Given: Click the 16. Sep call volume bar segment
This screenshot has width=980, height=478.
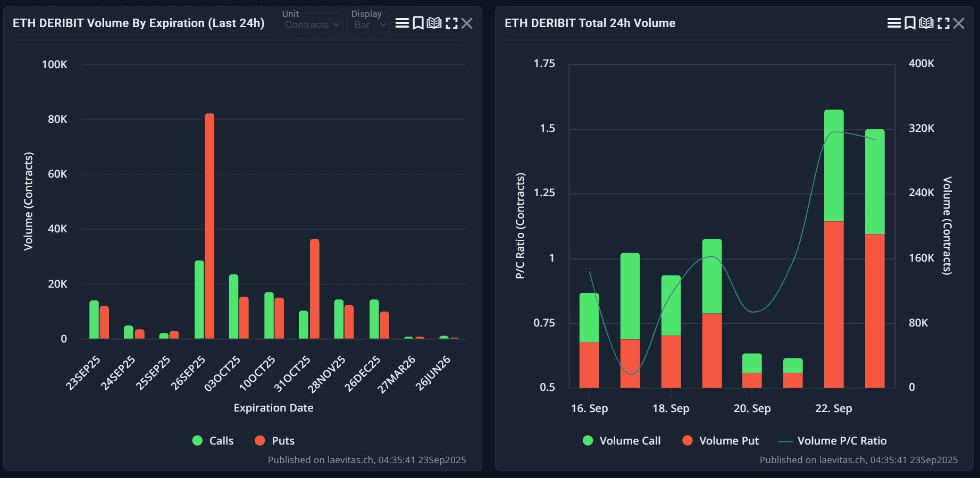Looking at the screenshot, I should 589,317.
